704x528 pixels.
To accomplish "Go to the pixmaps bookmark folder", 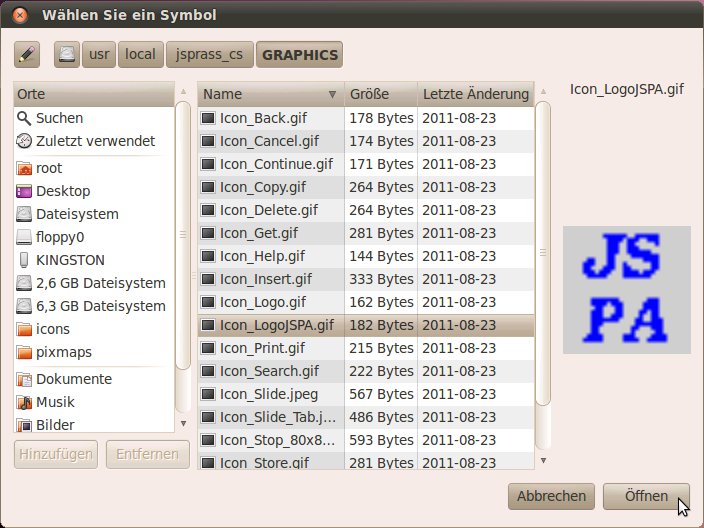I will pyautogui.click(x=65, y=352).
